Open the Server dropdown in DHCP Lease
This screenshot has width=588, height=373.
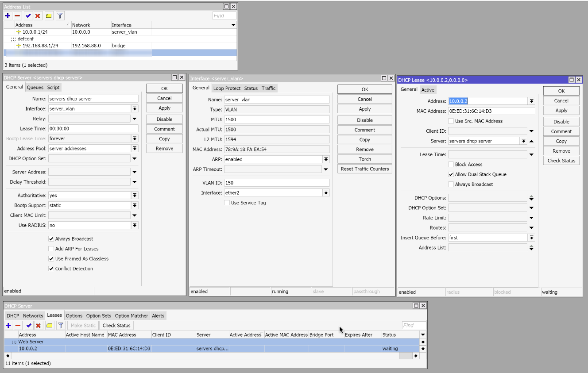(522, 141)
